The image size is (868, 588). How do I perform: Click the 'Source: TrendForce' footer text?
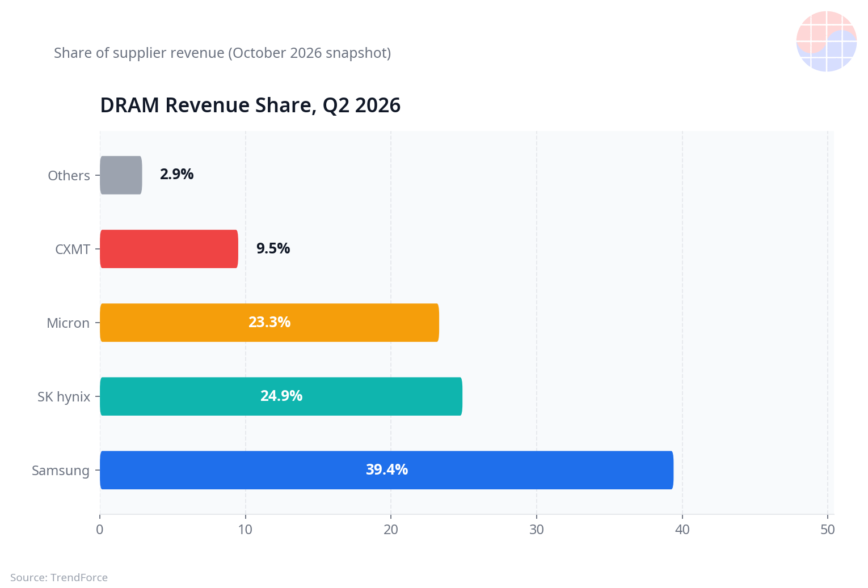coord(59,577)
